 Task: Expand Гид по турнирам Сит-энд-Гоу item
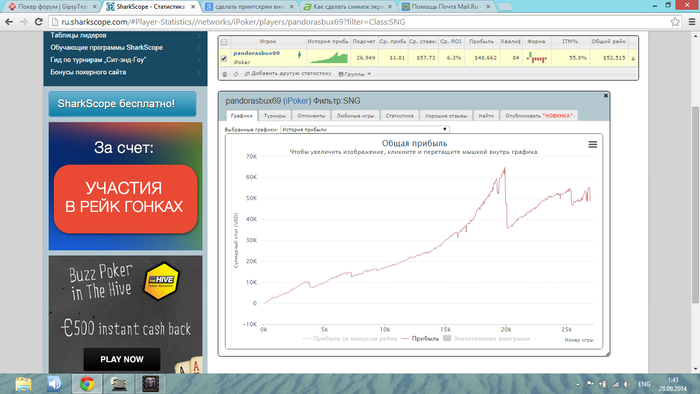pyautogui.click(x=125, y=60)
